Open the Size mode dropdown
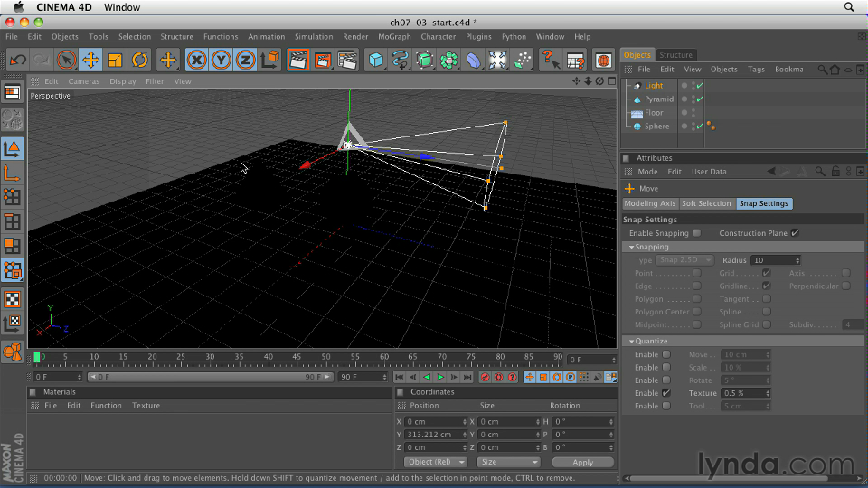 click(508, 462)
